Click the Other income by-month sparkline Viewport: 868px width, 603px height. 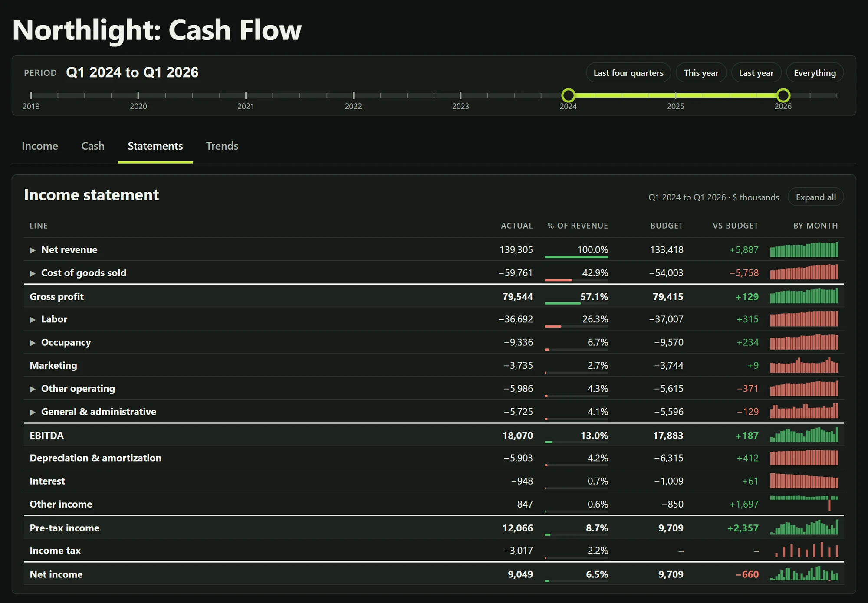804,503
